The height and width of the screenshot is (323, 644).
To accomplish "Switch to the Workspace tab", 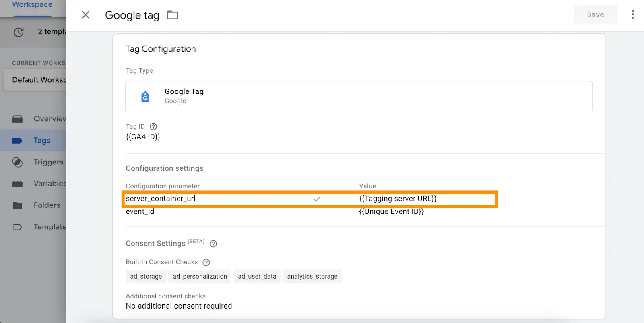I will pos(32,5).
